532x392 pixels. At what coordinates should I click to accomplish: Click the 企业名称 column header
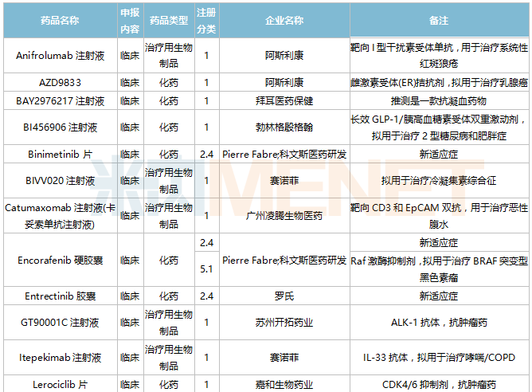[284, 21]
